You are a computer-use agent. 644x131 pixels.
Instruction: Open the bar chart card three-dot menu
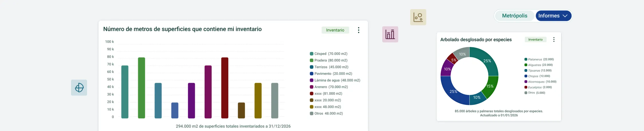coord(359,30)
